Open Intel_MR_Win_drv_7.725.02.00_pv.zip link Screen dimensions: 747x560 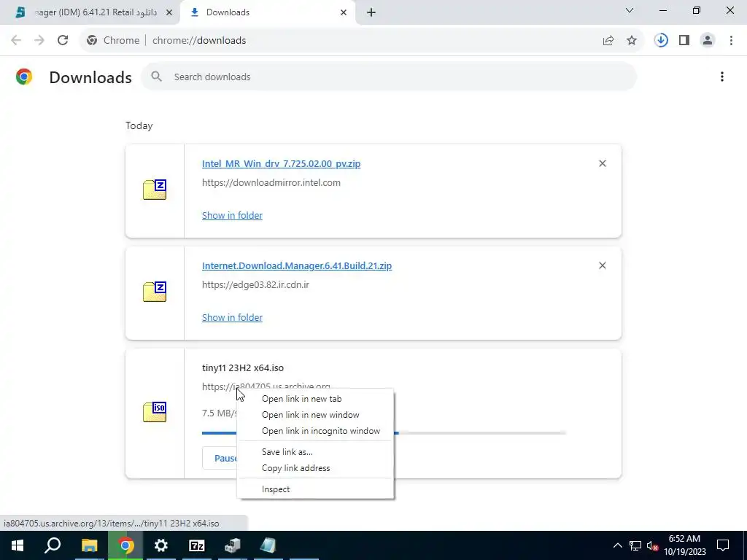click(x=281, y=164)
